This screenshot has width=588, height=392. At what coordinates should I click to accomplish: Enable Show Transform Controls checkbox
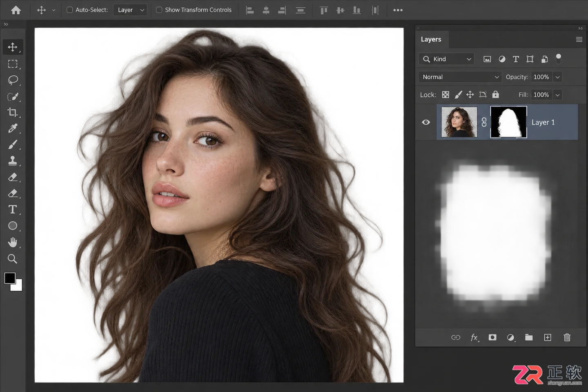159,10
